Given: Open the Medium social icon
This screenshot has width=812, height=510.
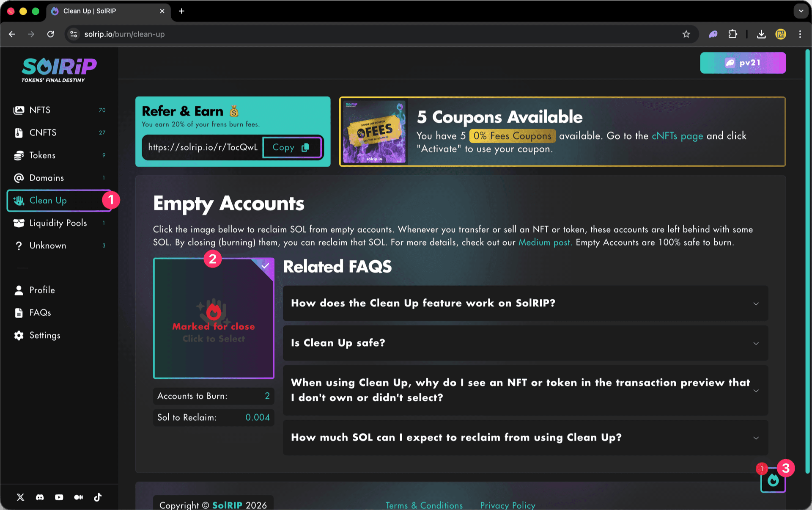Looking at the screenshot, I should point(79,497).
